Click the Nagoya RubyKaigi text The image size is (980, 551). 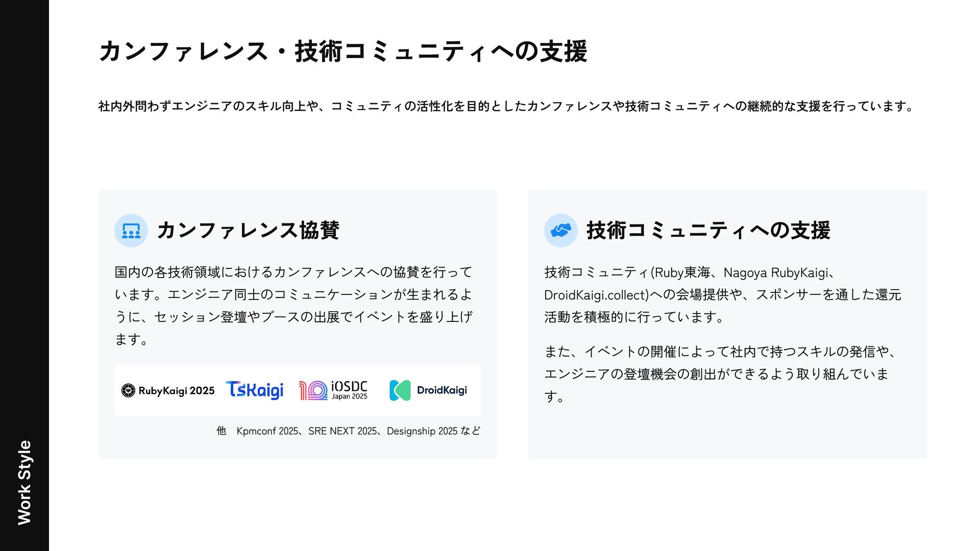tap(776, 272)
